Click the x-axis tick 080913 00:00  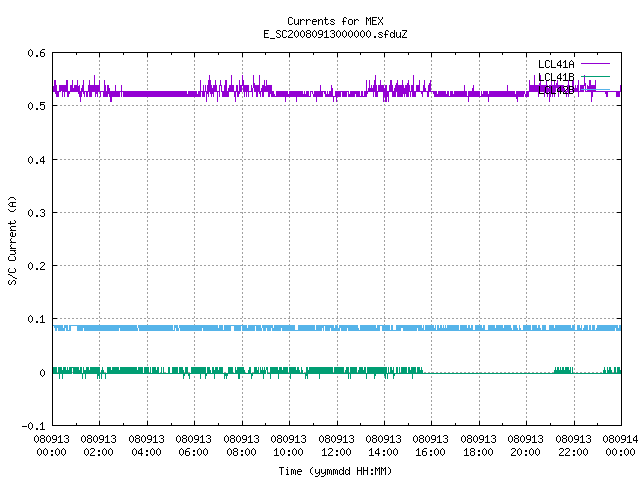pyautogui.click(x=51, y=446)
